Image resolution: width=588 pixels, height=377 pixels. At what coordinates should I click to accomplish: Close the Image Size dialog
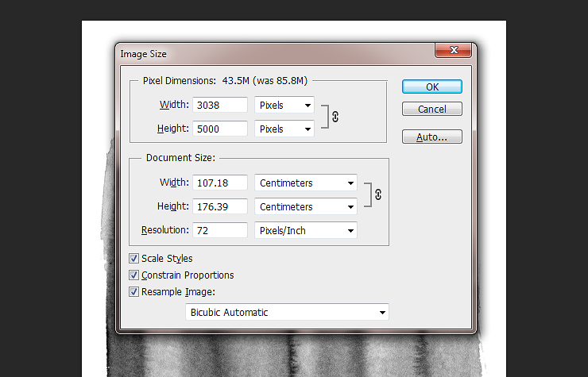click(453, 50)
